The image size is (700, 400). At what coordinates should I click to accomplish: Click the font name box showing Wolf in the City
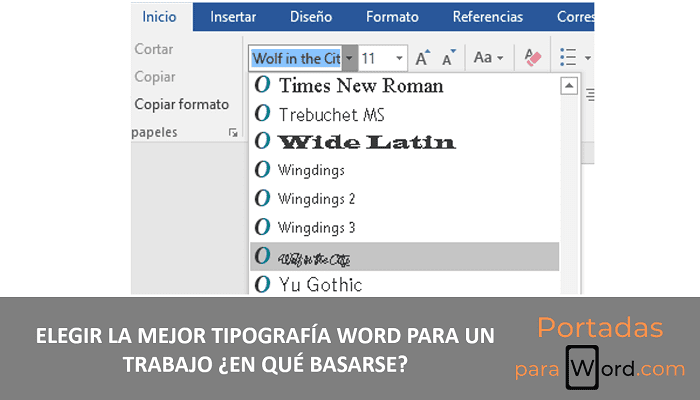(x=296, y=58)
